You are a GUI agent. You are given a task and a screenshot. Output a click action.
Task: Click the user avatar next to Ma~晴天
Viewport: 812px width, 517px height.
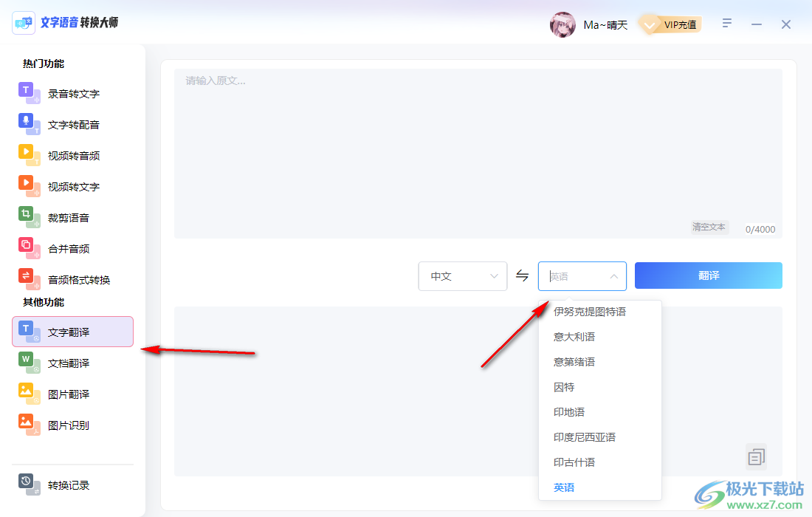(563, 24)
